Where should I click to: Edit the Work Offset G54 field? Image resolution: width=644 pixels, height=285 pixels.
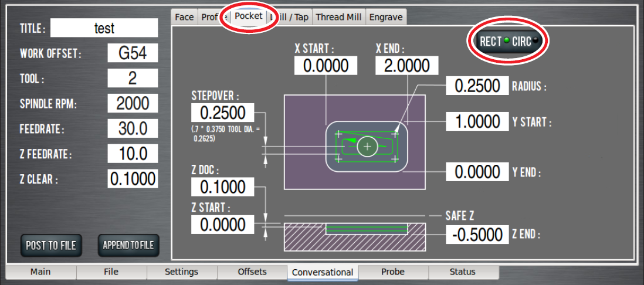tap(133, 53)
